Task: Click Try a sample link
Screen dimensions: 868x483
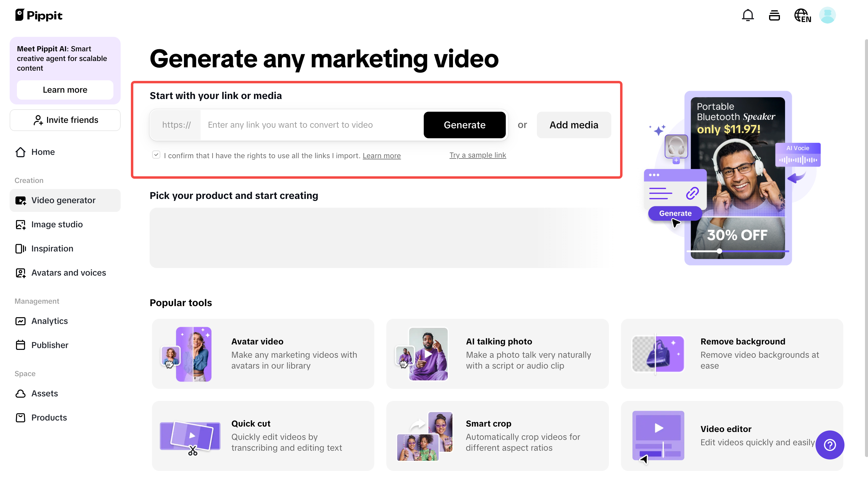Action: (x=477, y=155)
